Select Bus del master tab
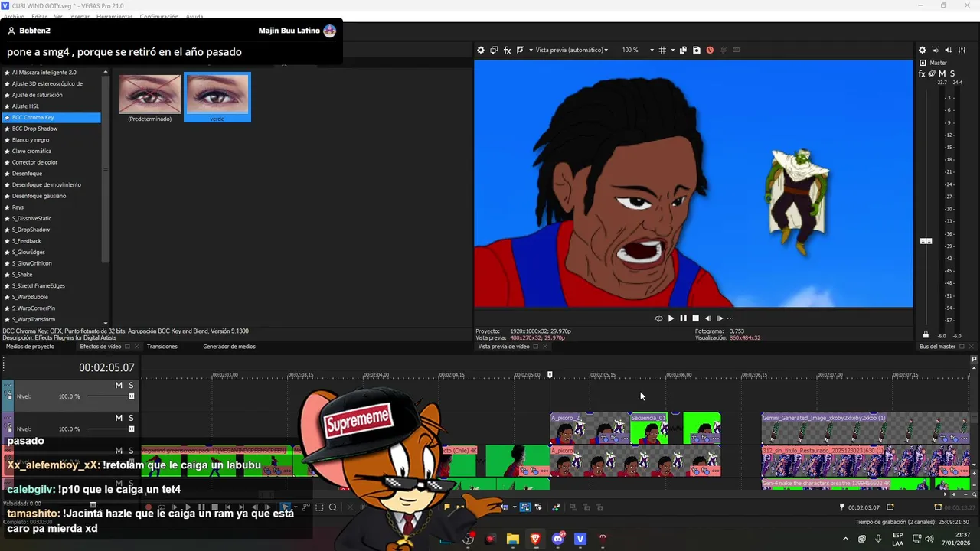Image resolution: width=980 pixels, height=551 pixels. pyautogui.click(x=937, y=347)
